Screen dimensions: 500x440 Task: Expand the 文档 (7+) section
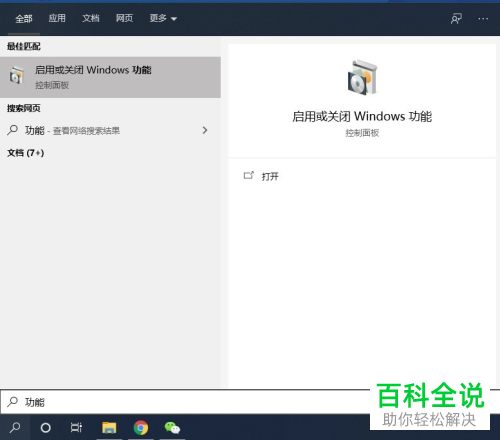(26, 153)
